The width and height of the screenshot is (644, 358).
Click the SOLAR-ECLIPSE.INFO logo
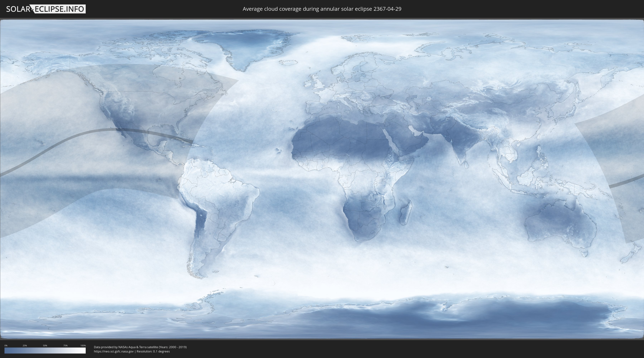[46, 9]
